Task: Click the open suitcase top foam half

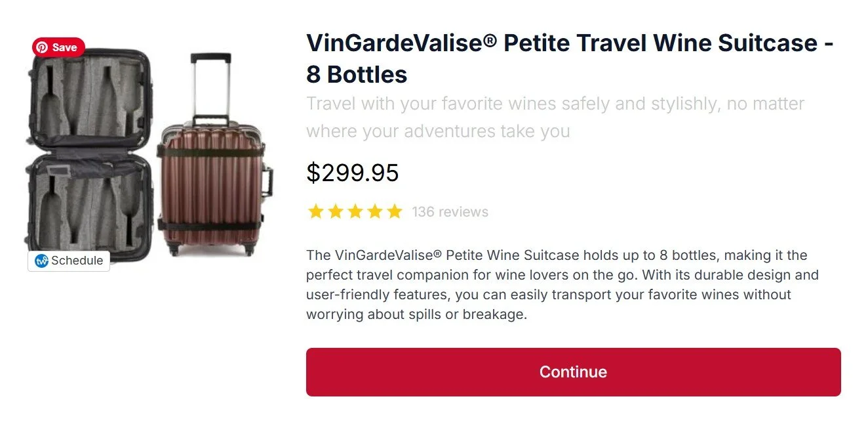Action: click(90, 100)
